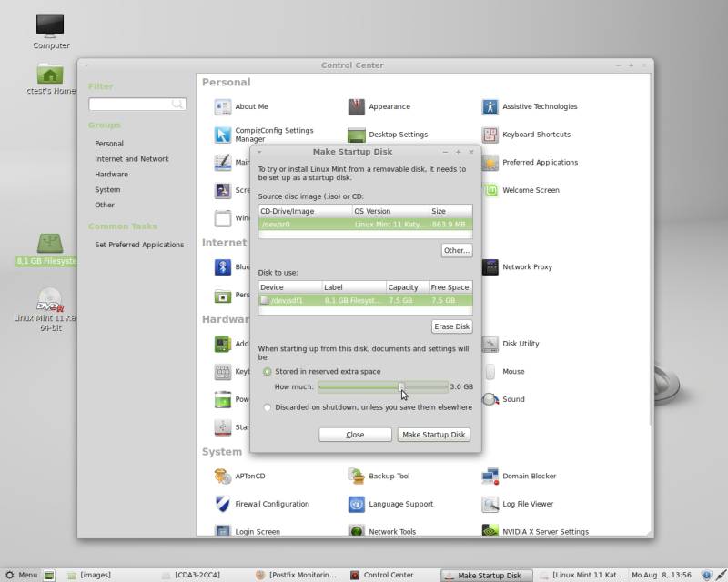
Task: Select Other group in sidebar
Action: pos(105,206)
